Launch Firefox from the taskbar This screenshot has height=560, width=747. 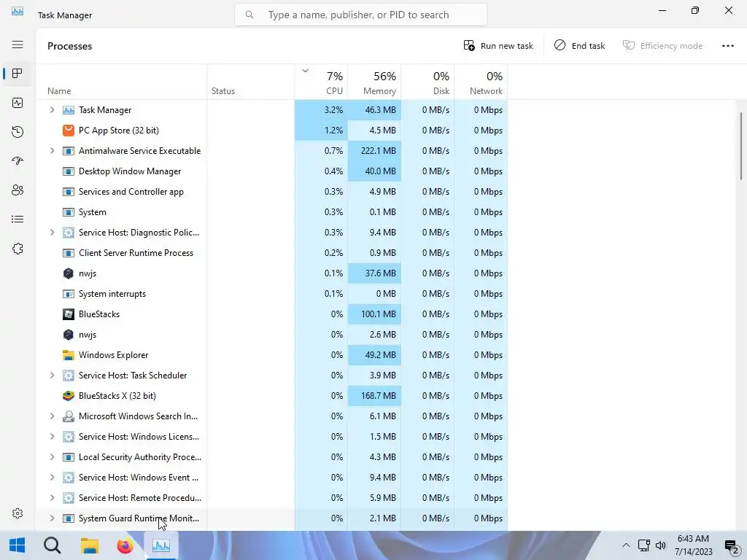[x=125, y=545]
